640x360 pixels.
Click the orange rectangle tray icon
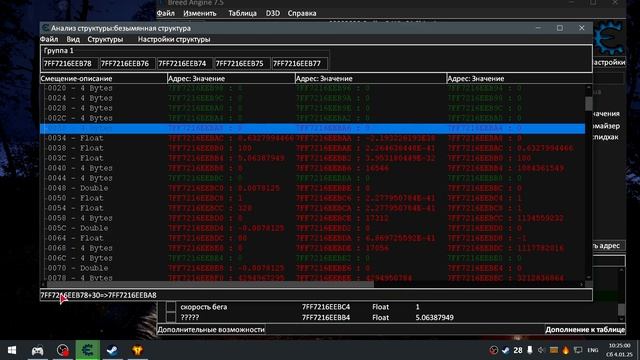(553, 350)
